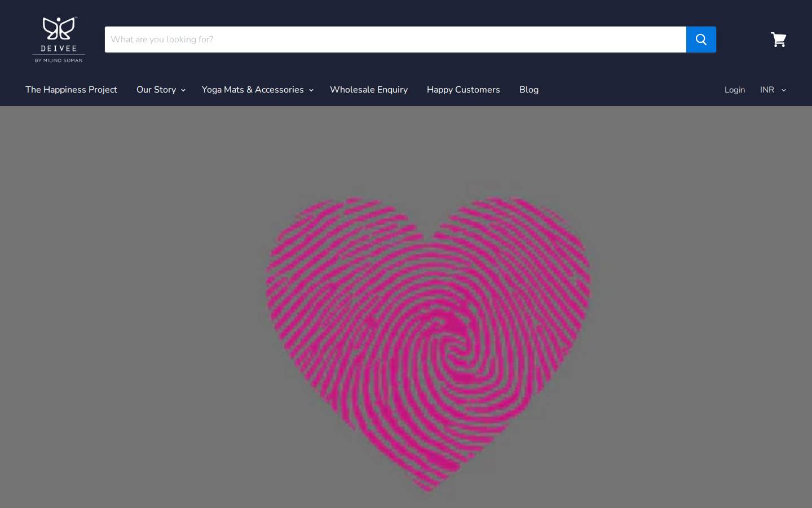Expand the Our Story menu
The width and height of the screenshot is (812, 508).
pos(161,90)
